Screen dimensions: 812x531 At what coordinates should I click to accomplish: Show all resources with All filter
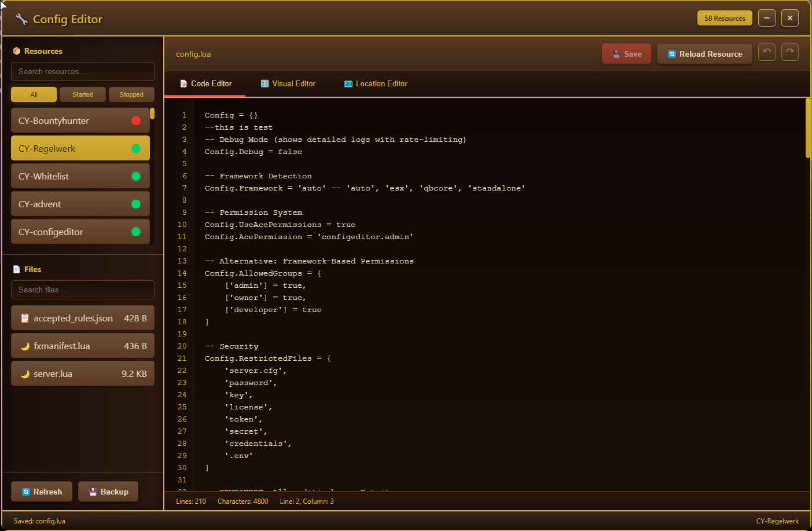(x=34, y=94)
